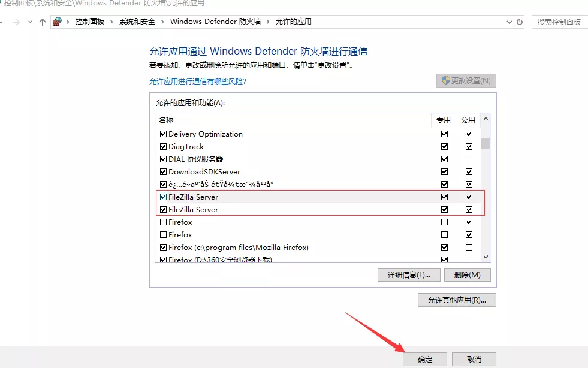Enable 公用 for Firefox (c:\program files\Mozilla Firefox)
588x368 pixels.
coord(469,247)
